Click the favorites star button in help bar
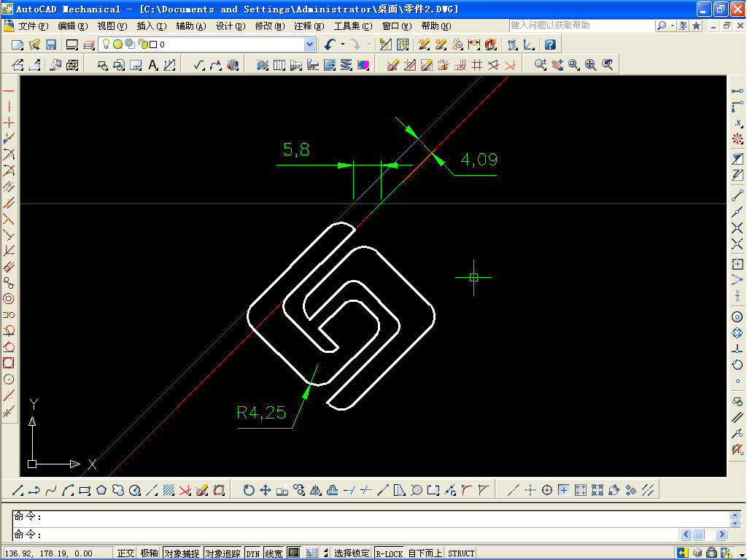 tap(696, 26)
